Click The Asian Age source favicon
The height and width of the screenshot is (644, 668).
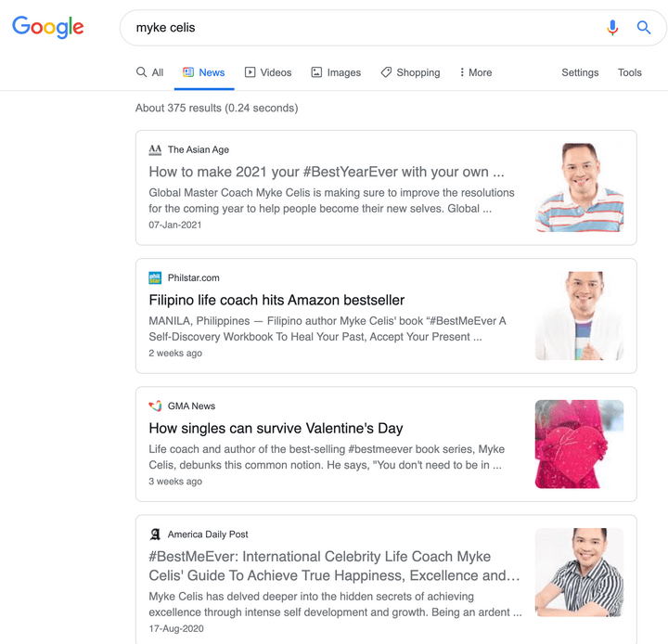[155, 149]
